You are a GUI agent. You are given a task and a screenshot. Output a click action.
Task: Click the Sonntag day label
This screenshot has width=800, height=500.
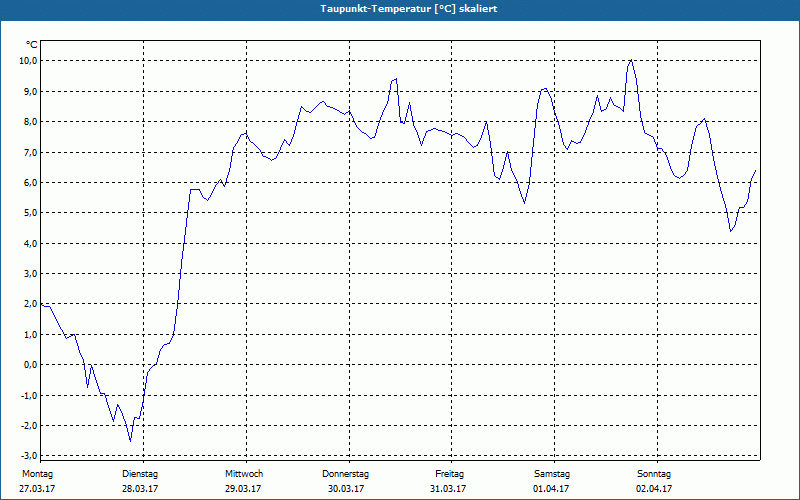pyautogui.click(x=654, y=474)
